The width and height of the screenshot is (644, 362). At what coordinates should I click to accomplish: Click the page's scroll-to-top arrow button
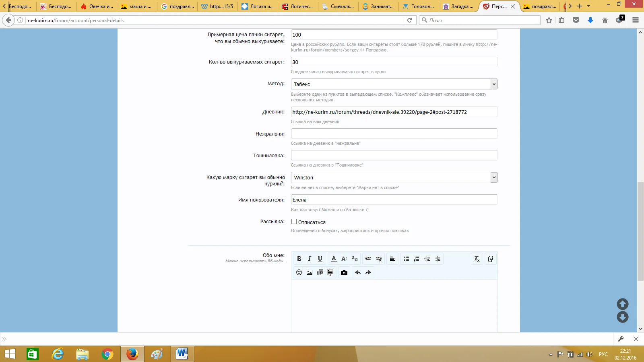click(622, 304)
